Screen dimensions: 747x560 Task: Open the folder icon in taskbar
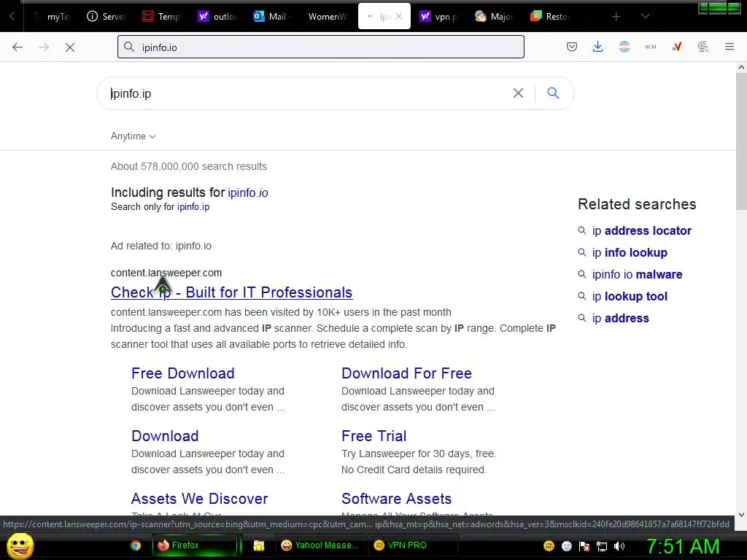(x=259, y=545)
